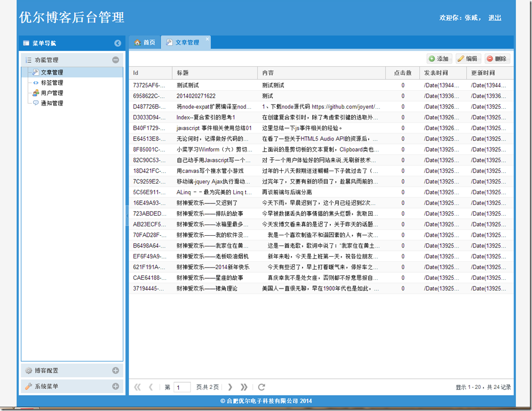Go to next page with the arrow icon
Image resolution: width=532 pixels, height=411 pixels.
(x=230, y=387)
